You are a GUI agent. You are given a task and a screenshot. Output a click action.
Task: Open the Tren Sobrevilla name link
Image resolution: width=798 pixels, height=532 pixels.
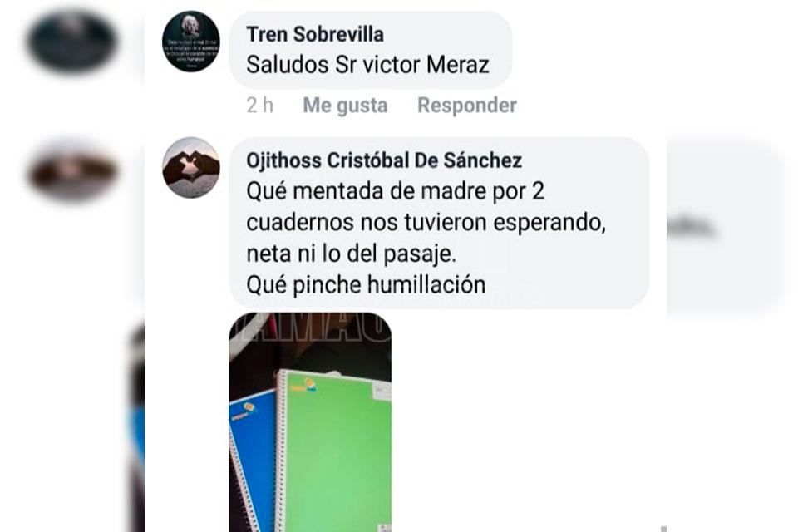coord(315,35)
